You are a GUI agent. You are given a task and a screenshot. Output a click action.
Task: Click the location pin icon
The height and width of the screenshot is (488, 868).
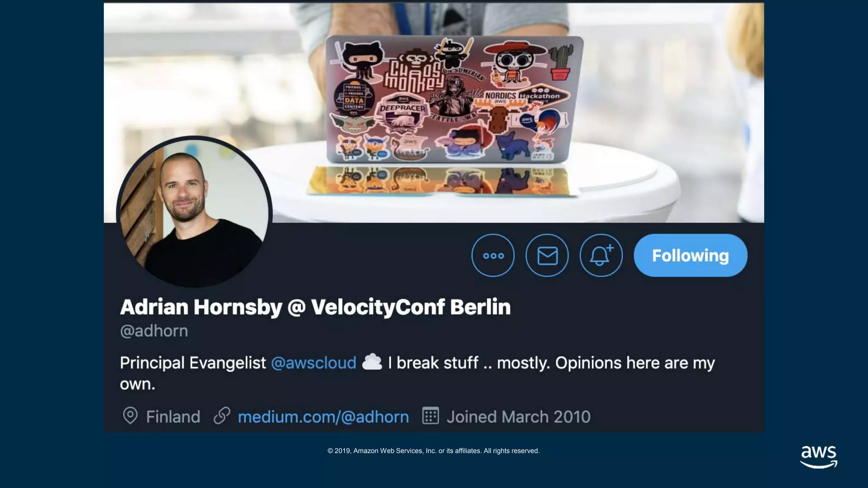130,416
